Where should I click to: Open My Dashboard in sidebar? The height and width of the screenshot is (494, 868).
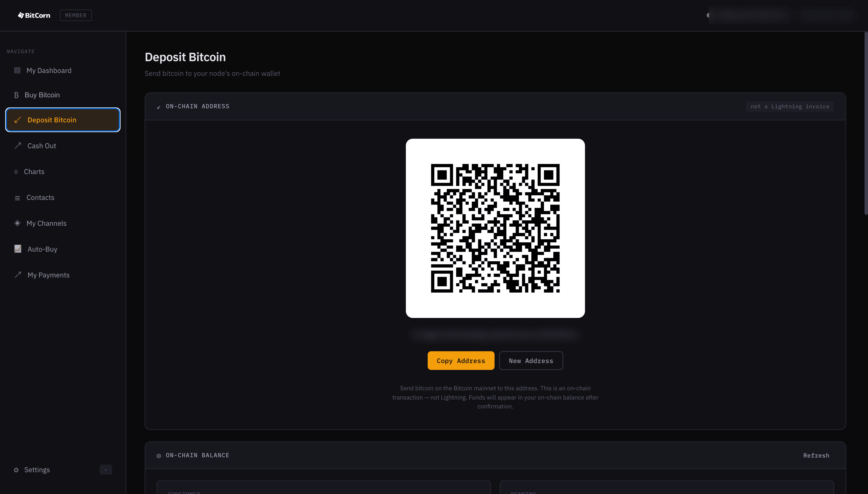pos(63,71)
